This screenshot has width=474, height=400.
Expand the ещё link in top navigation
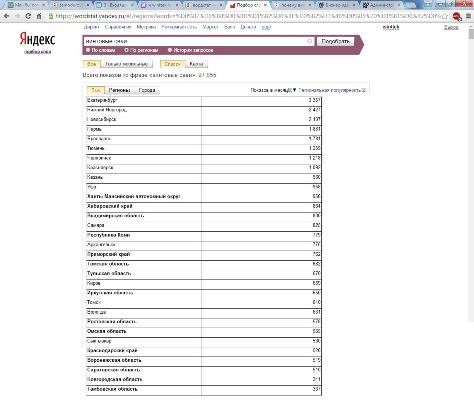click(x=266, y=27)
